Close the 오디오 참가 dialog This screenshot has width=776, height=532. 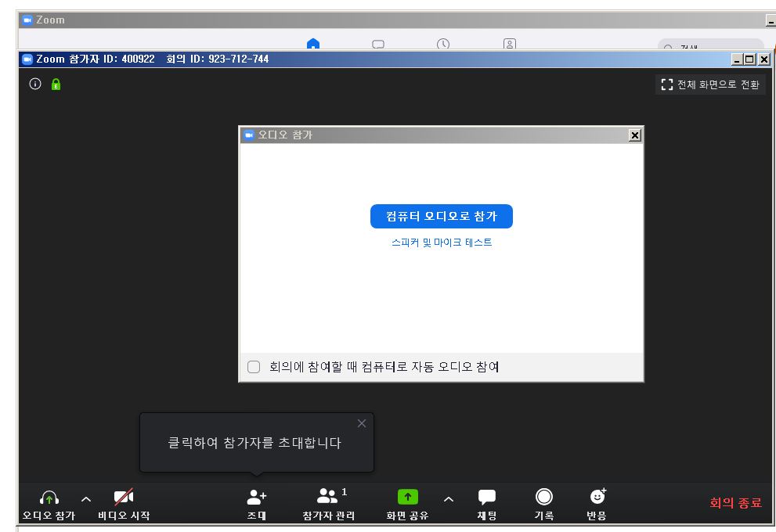pos(635,135)
